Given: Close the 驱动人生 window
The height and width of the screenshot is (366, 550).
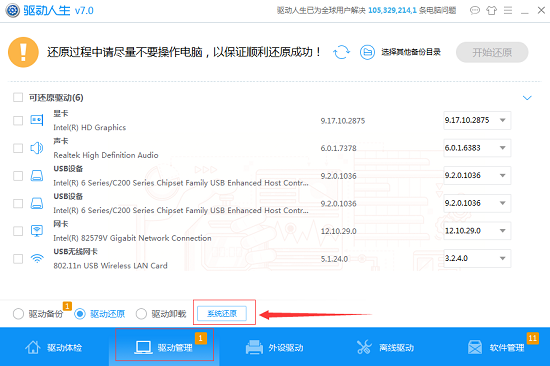Looking at the screenshot, I should 541,11.
